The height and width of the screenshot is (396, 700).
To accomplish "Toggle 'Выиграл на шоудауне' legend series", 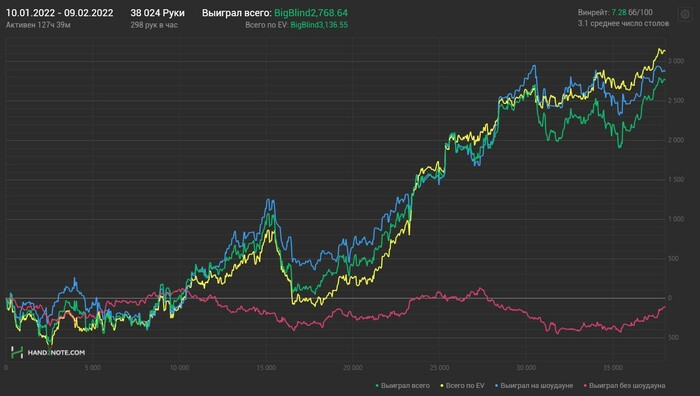I will [534, 385].
